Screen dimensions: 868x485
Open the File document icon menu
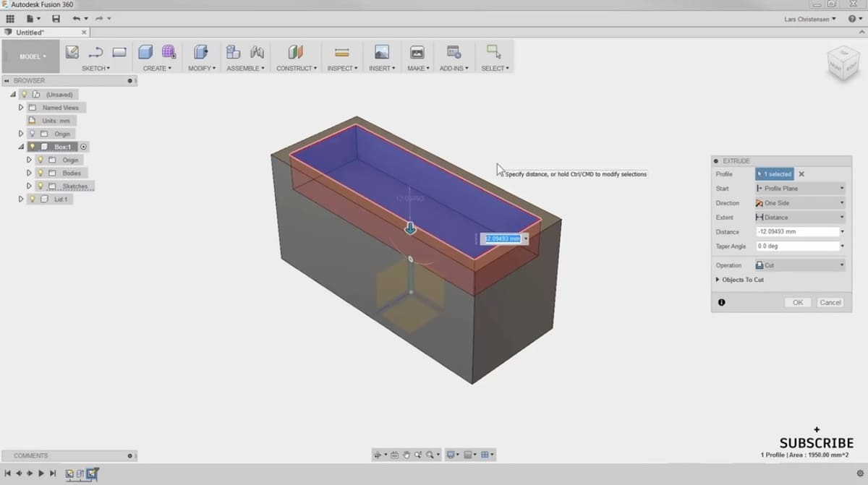pos(30,18)
